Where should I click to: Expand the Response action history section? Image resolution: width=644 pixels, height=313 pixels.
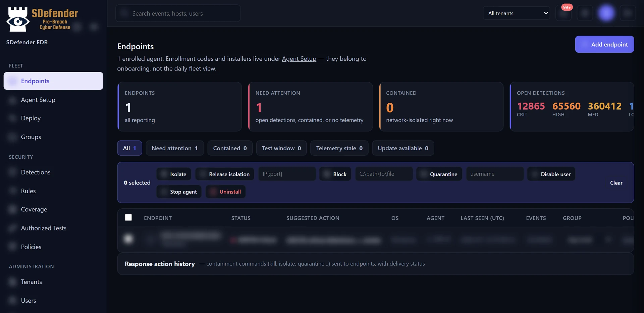pos(375,264)
